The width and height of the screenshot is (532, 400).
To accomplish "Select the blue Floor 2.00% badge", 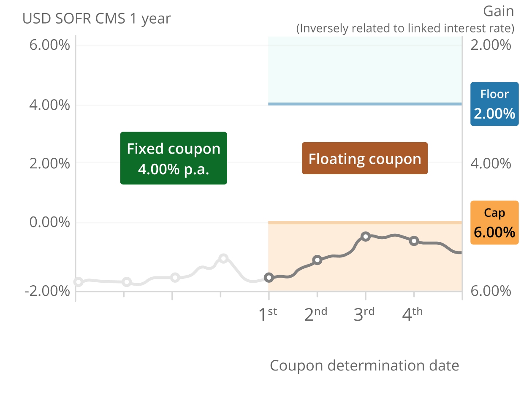I will click(x=494, y=104).
